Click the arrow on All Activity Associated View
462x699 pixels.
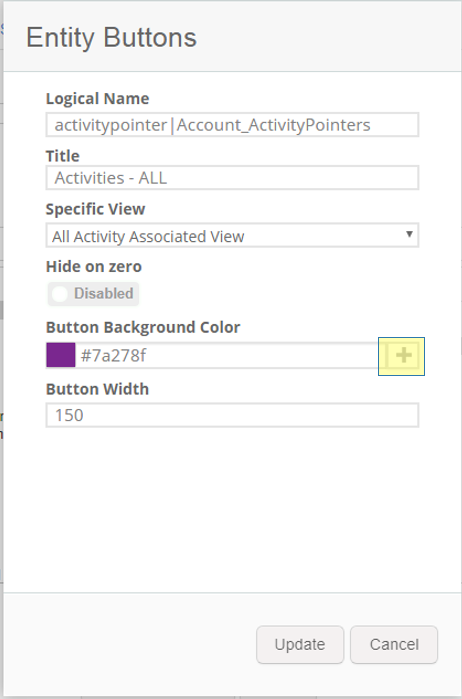[x=409, y=234]
